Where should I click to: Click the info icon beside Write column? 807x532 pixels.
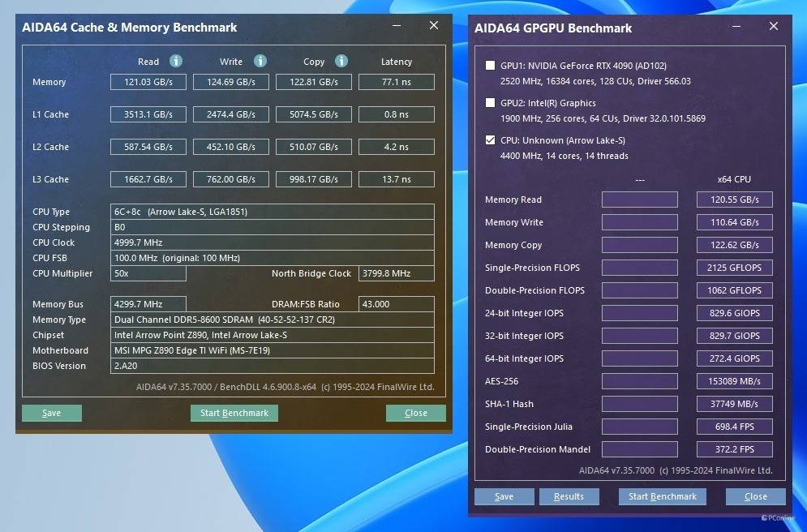[x=260, y=61]
